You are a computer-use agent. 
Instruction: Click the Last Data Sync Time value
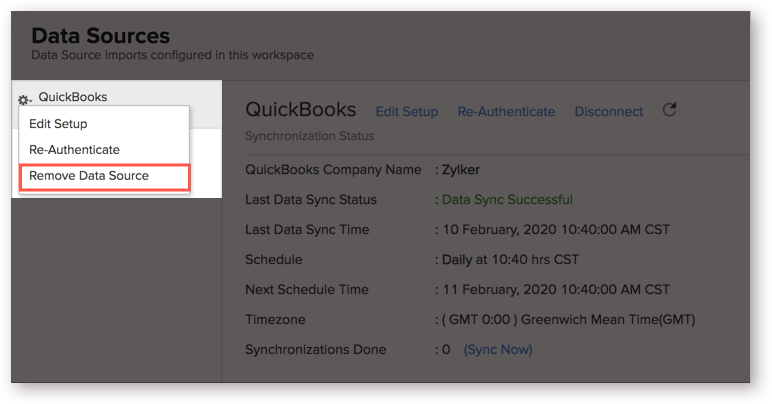(556, 229)
